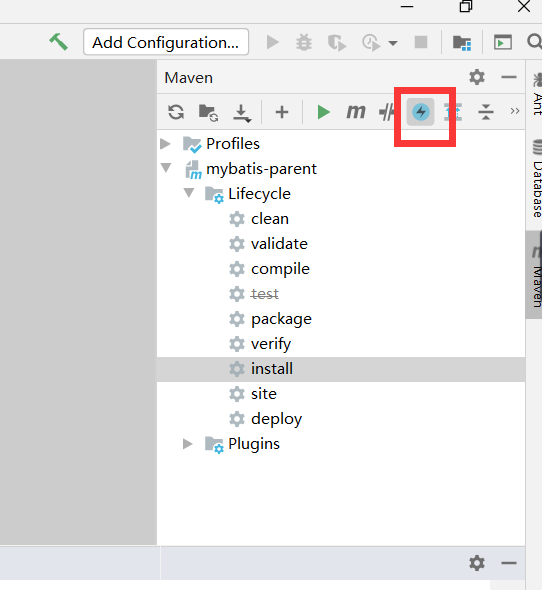This screenshot has height=590, width=542.
Task: Expand the Profiles node arrow
Action: click(x=165, y=144)
